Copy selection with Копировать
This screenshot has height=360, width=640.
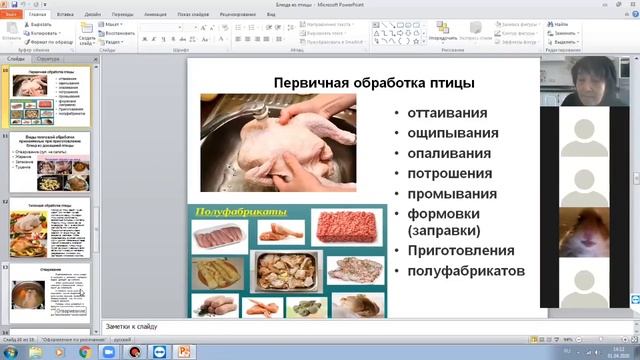coord(42,33)
